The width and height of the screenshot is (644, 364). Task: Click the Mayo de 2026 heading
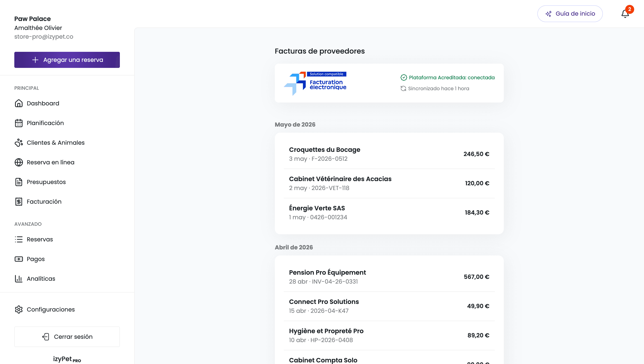[295, 125]
